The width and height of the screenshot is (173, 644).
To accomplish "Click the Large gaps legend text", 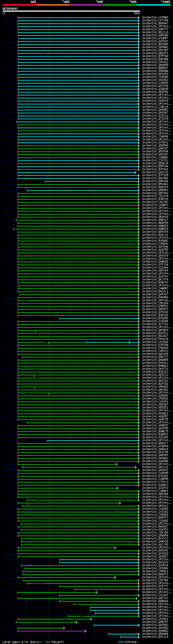I will click(33, 642).
